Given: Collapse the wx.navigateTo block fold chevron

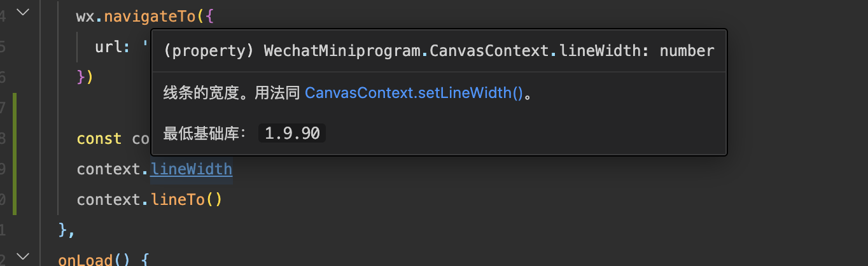Looking at the screenshot, I should (23, 13).
